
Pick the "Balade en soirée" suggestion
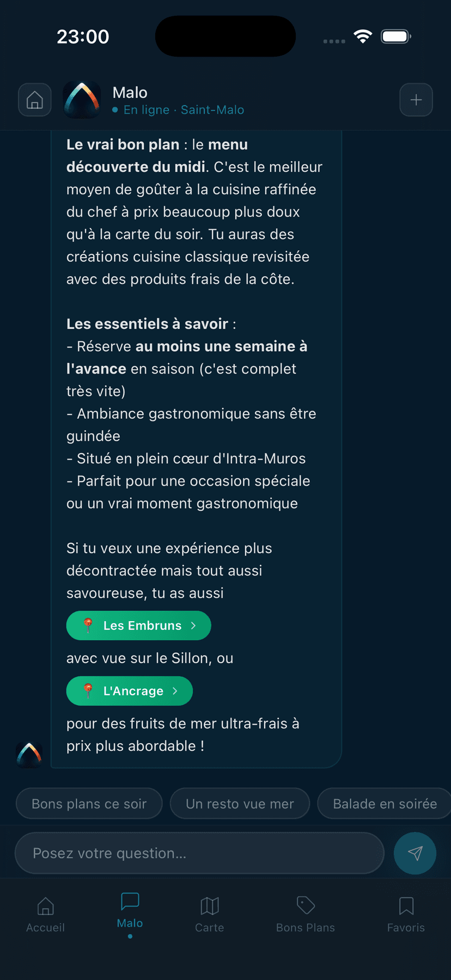click(385, 804)
